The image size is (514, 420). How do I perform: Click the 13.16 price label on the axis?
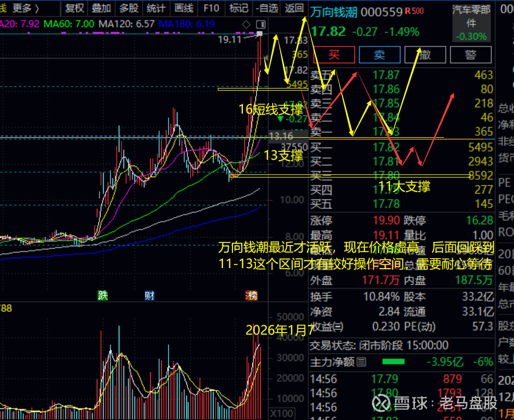pyautogui.click(x=281, y=136)
